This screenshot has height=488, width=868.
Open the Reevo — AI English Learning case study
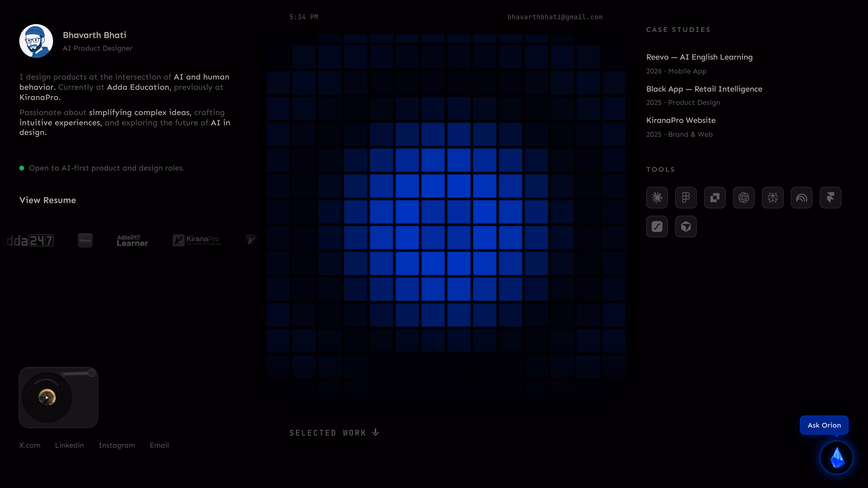pyautogui.click(x=699, y=57)
